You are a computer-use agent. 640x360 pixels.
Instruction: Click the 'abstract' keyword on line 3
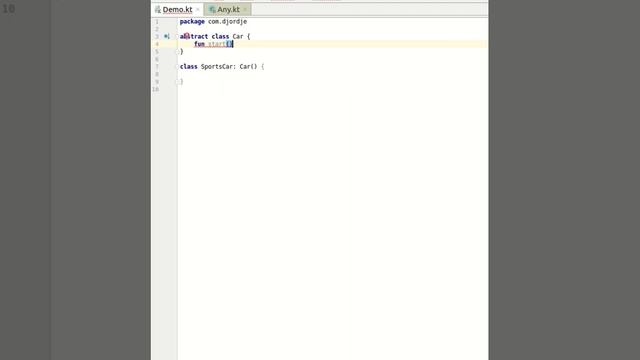(x=194, y=36)
